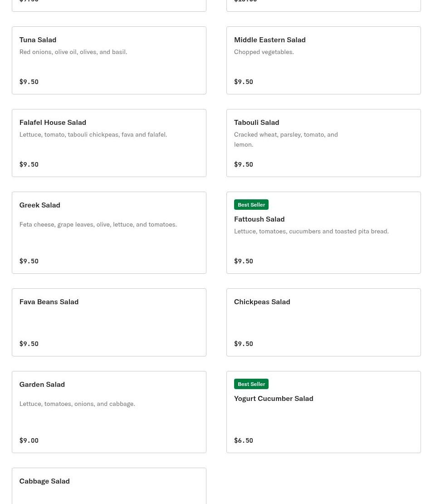Click the $6.50 Yogurt Cucumber Salad price
The image size is (431, 504).
click(x=244, y=440)
